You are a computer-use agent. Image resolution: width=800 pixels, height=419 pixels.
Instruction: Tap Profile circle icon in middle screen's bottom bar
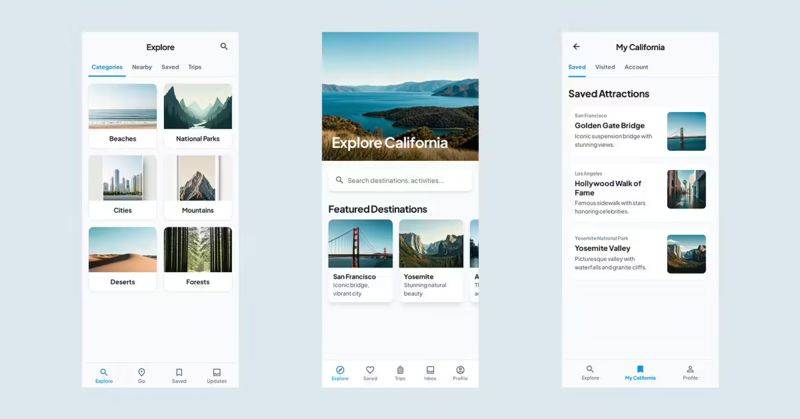click(460, 369)
